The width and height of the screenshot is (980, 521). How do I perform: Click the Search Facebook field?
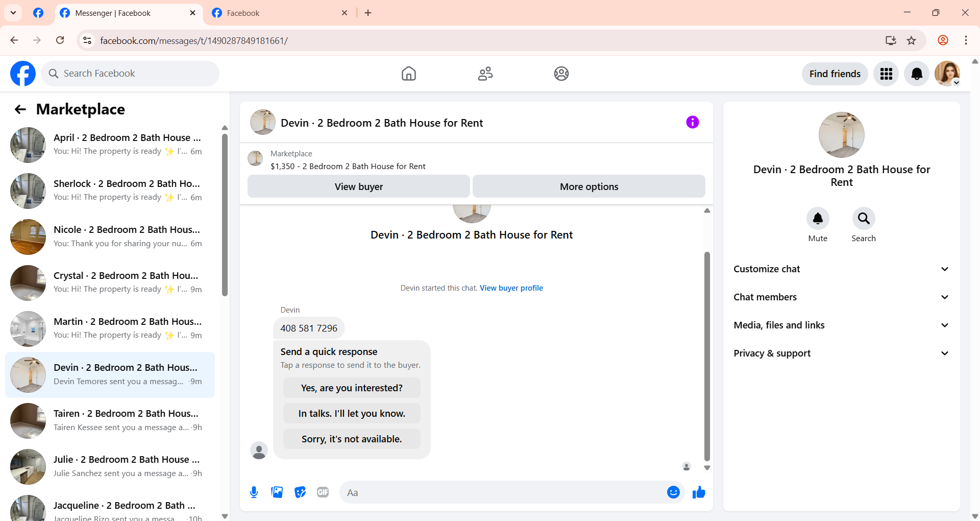coord(130,74)
